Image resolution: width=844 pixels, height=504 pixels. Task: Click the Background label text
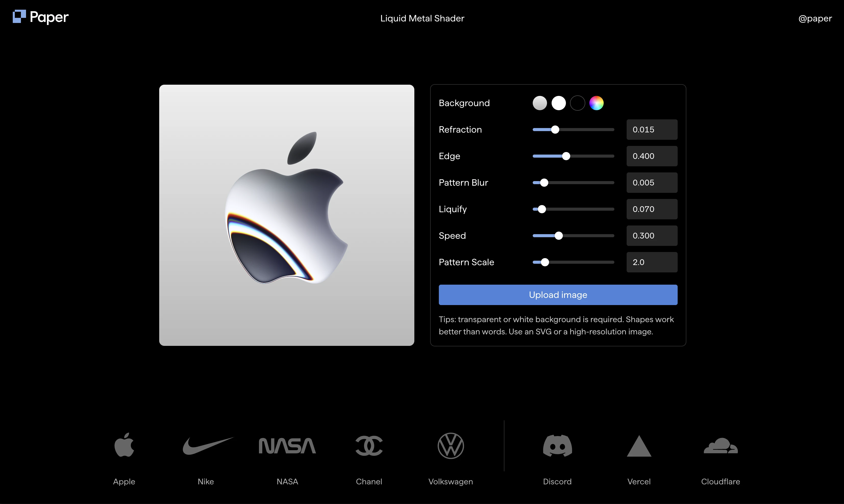point(464,103)
